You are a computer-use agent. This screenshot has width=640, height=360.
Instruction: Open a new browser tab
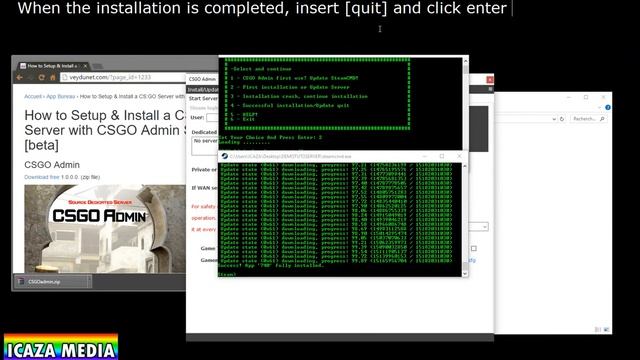pos(98,66)
